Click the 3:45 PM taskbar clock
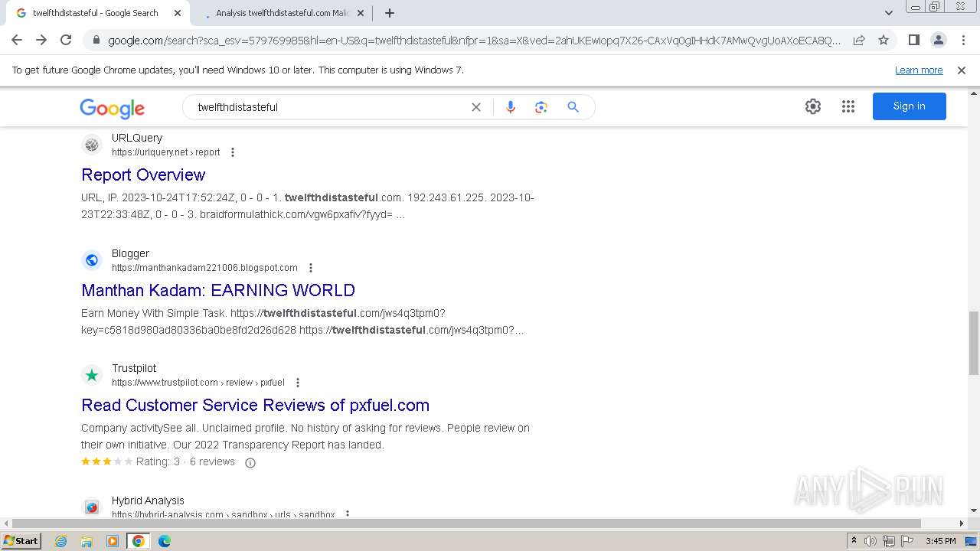Viewport: 980px width, 551px height. tap(940, 541)
